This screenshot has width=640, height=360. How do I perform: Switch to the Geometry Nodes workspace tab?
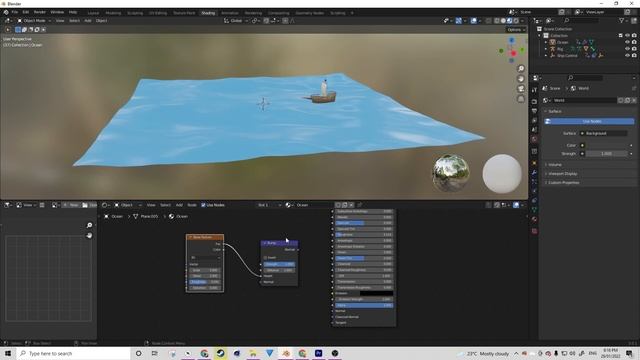click(x=309, y=13)
